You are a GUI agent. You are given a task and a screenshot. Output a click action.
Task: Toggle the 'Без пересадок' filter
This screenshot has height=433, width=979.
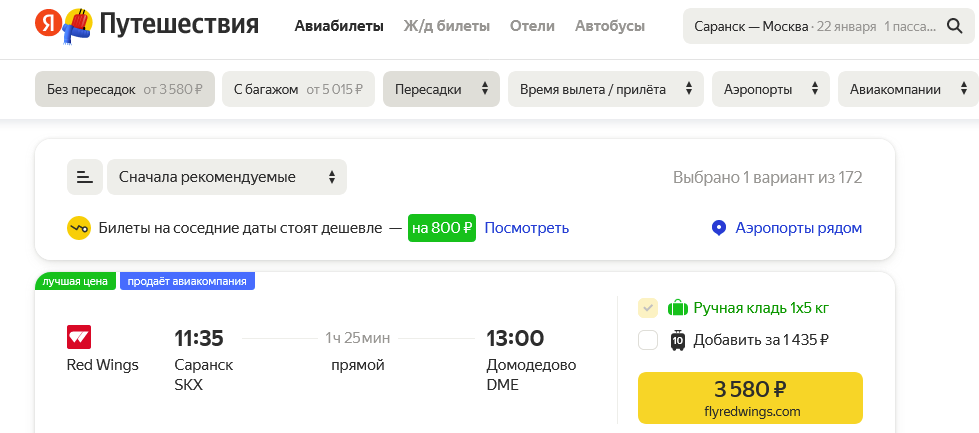click(124, 89)
